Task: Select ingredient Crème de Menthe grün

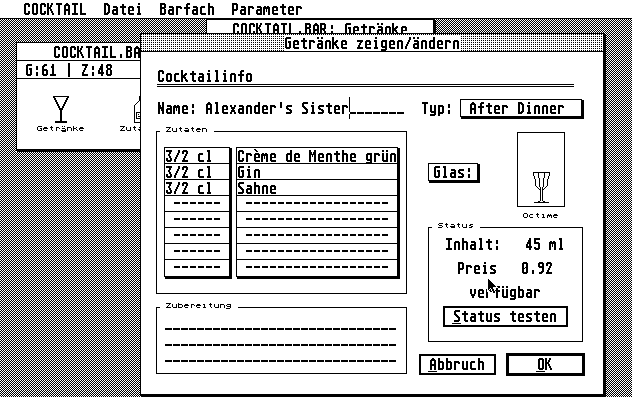Action: (317, 156)
